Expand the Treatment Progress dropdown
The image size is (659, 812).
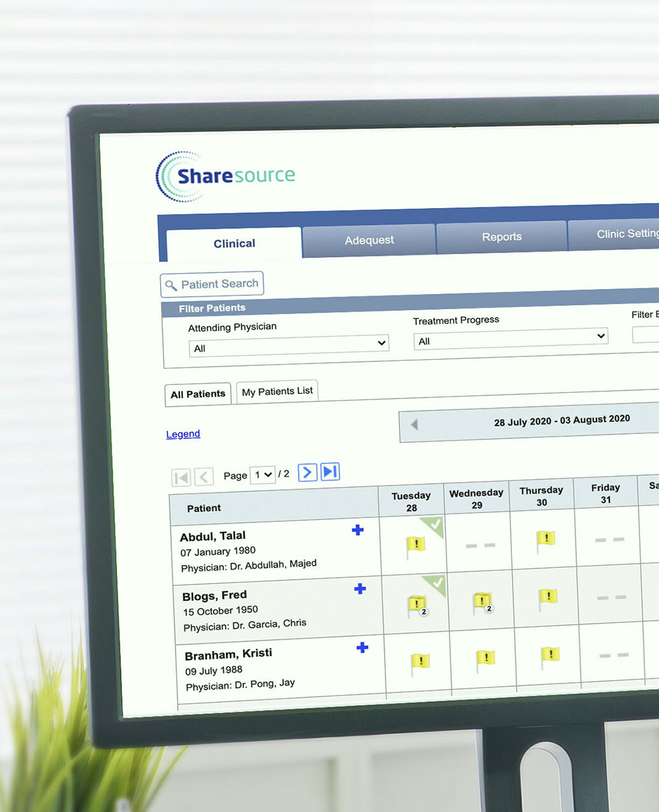coord(511,339)
